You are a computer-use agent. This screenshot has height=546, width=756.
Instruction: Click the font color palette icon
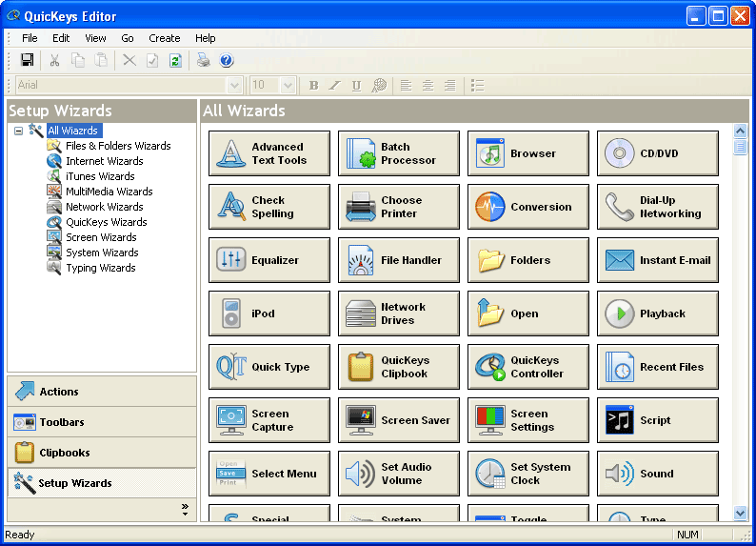pyautogui.click(x=379, y=86)
